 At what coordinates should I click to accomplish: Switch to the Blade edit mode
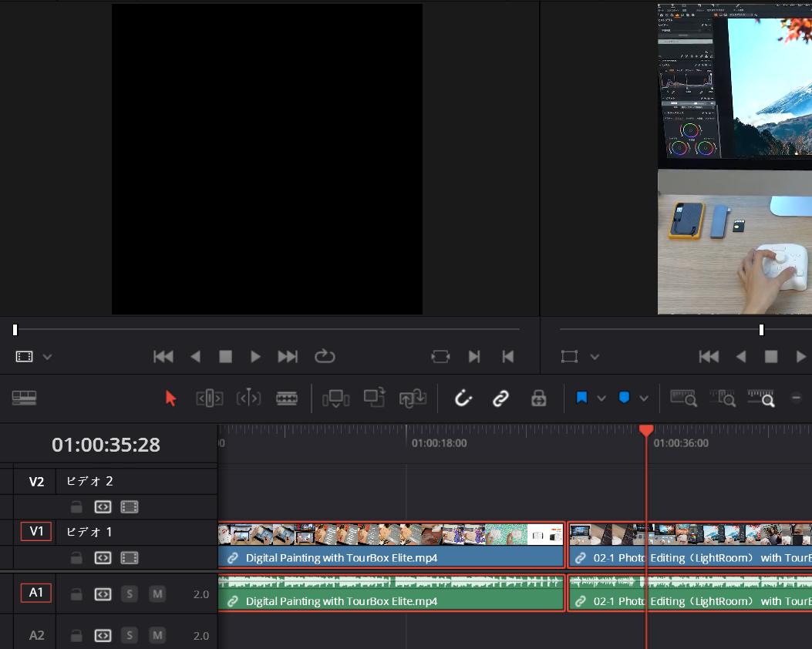(287, 398)
